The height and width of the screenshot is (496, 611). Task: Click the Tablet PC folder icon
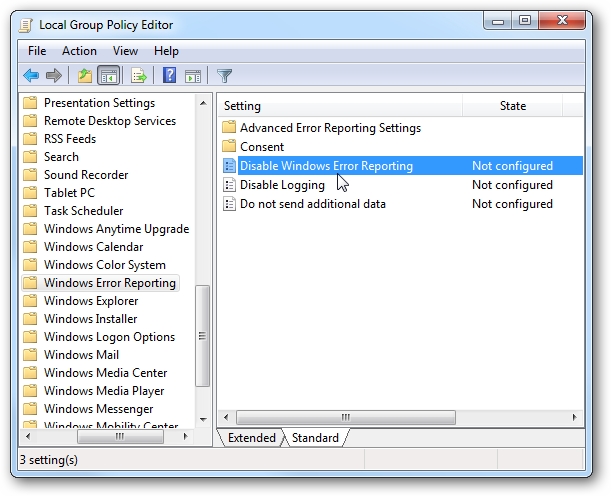(x=30, y=192)
